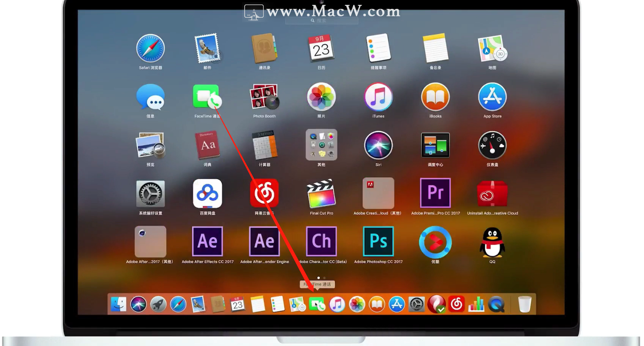Open Adobe Creative Cloud (其他) folder
The width and height of the screenshot is (644, 346).
click(379, 193)
